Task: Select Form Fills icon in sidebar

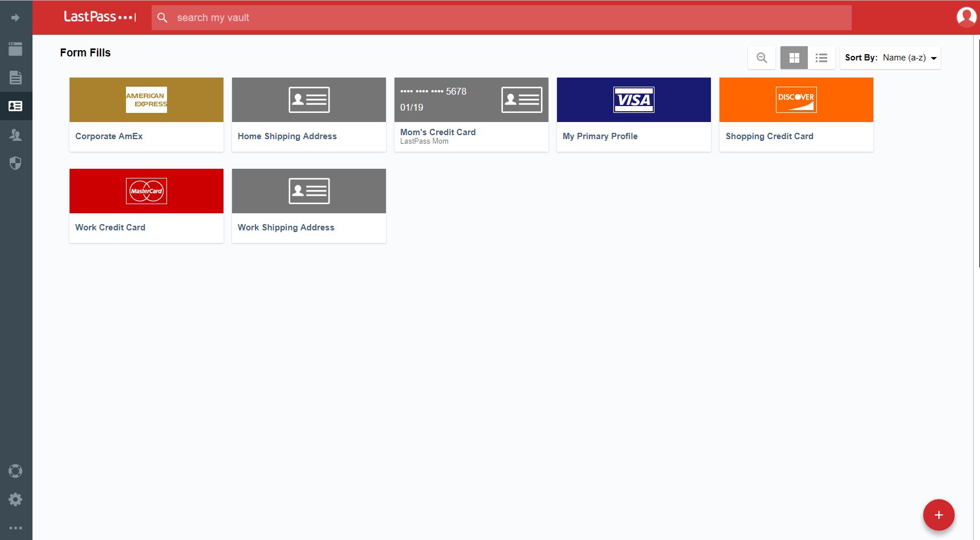Action: click(x=15, y=106)
